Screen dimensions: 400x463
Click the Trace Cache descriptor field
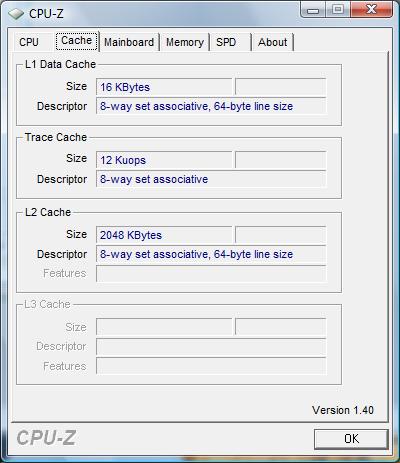point(211,179)
